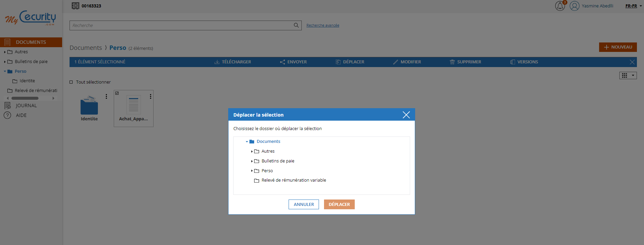Uncheck the Achat_Appa document checkbox
The height and width of the screenshot is (245, 644).
coord(117,93)
